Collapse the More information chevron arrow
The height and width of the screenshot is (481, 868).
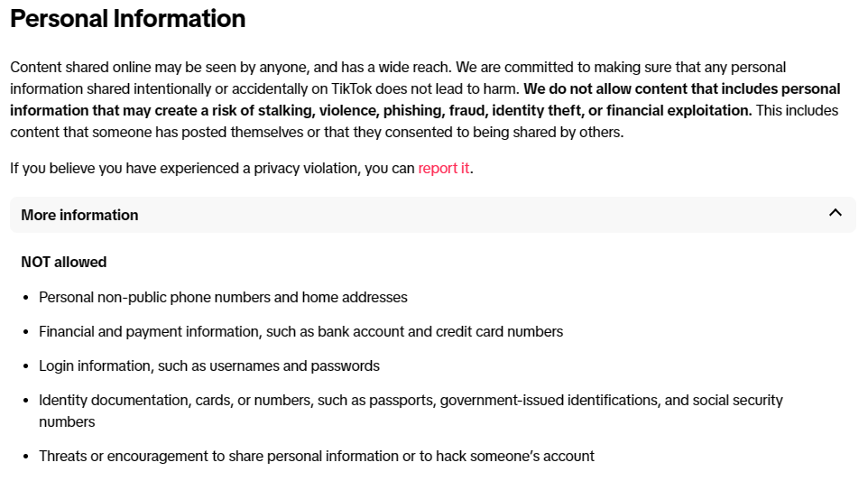[x=835, y=214]
